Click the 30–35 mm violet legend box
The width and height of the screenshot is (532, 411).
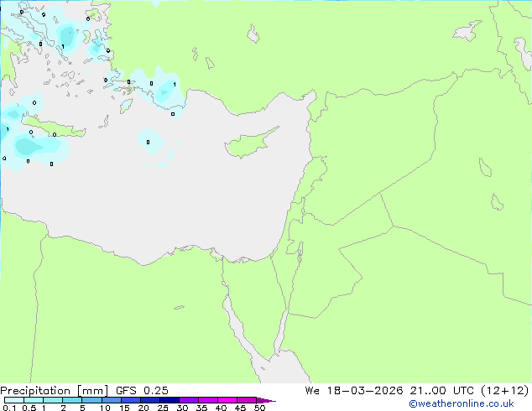pyautogui.click(x=188, y=400)
